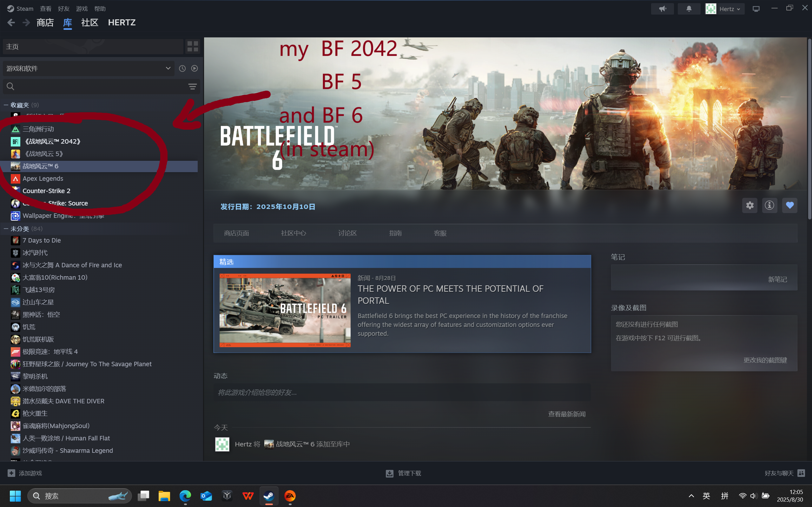Open the Games and Software dropdown

pyautogui.click(x=88, y=68)
